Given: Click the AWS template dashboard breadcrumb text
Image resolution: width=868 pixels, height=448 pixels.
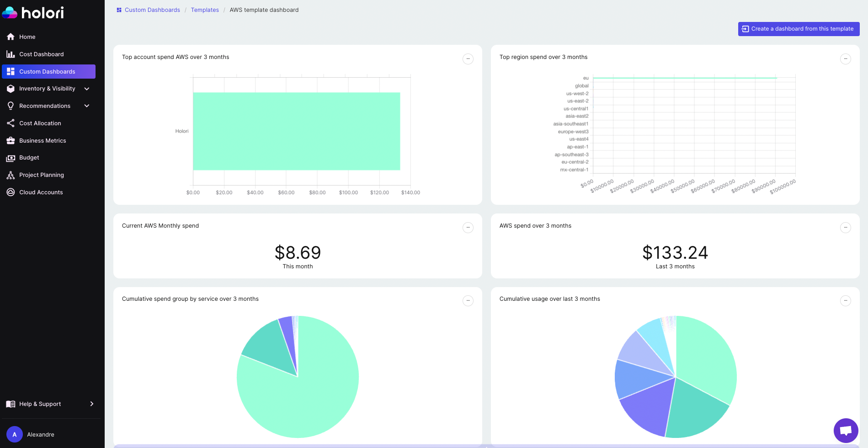Looking at the screenshot, I should tap(264, 10).
